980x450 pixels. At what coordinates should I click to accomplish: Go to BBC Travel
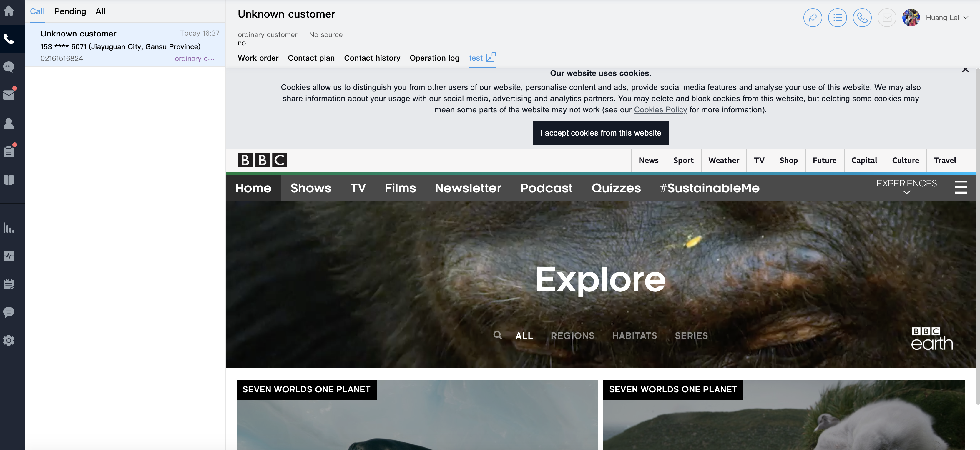tap(945, 160)
